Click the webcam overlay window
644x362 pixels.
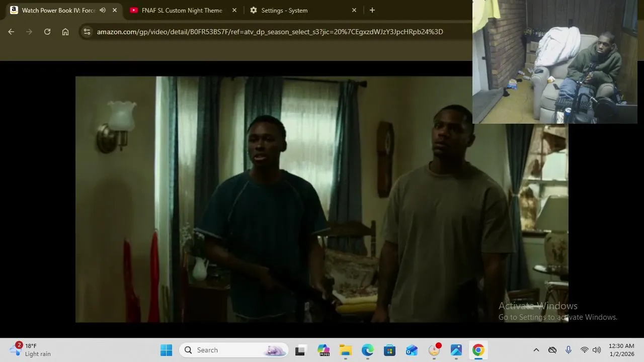pyautogui.click(x=555, y=62)
